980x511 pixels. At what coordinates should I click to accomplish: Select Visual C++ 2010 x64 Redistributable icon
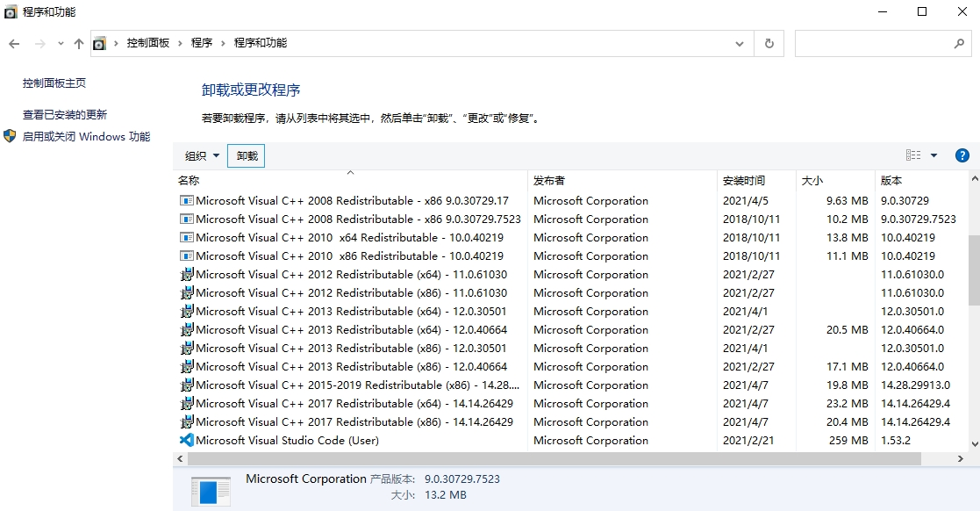(187, 238)
